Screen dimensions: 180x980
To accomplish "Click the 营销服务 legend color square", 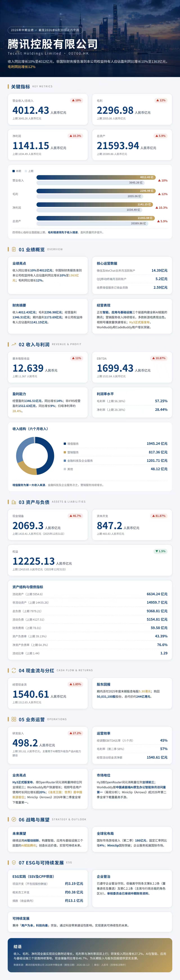I will (65, 452).
